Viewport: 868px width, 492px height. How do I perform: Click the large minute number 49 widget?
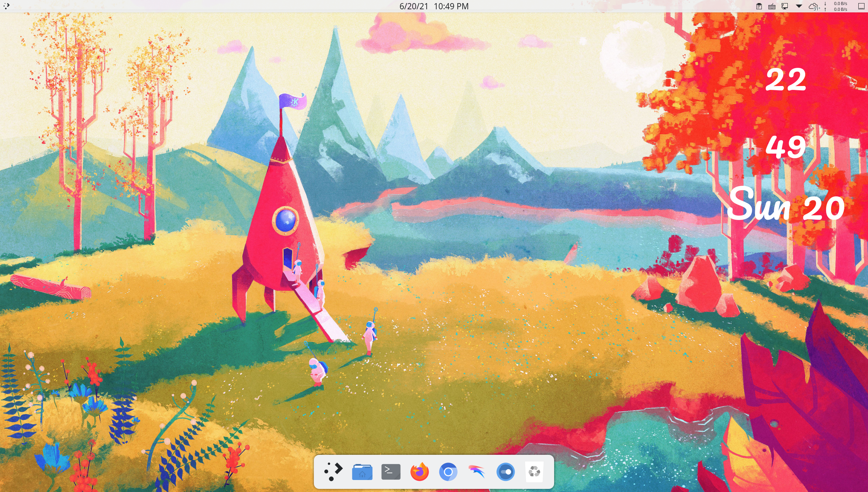pos(786,147)
